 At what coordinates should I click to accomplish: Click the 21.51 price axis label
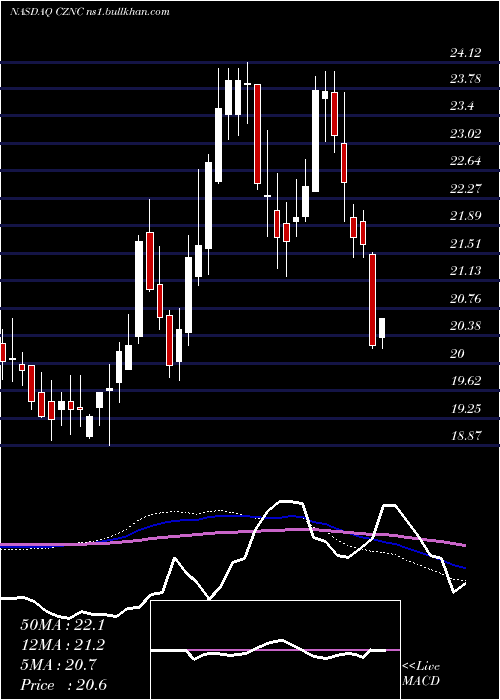[x=466, y=243]
